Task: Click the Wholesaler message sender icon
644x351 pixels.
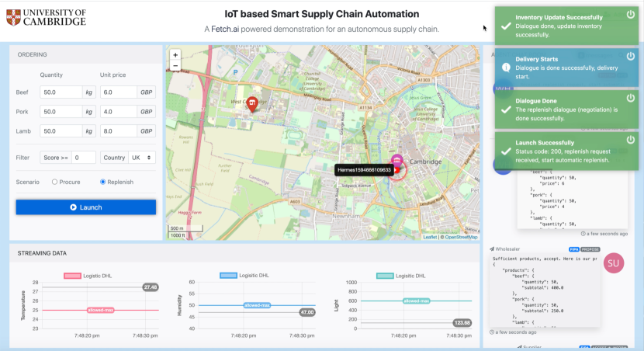Action: point(492,249)
